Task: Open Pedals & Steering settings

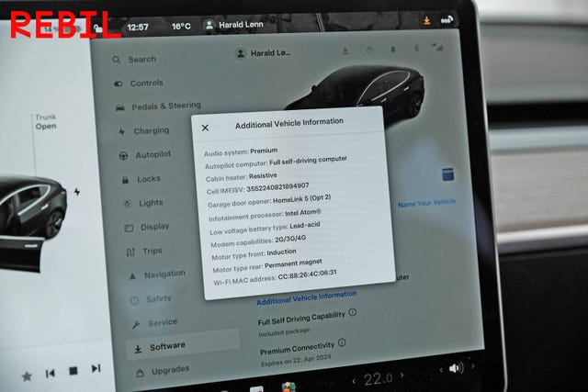Action: tap(159, 106)
